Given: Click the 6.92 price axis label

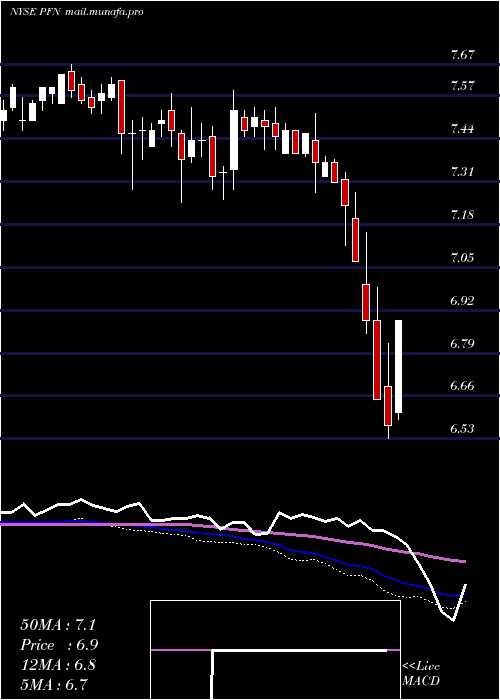Looking at the screenshot, I should tap(462, 300).
